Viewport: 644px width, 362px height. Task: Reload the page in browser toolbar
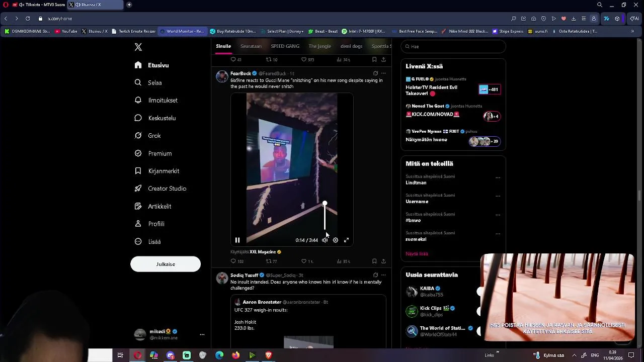pos(27,19)
